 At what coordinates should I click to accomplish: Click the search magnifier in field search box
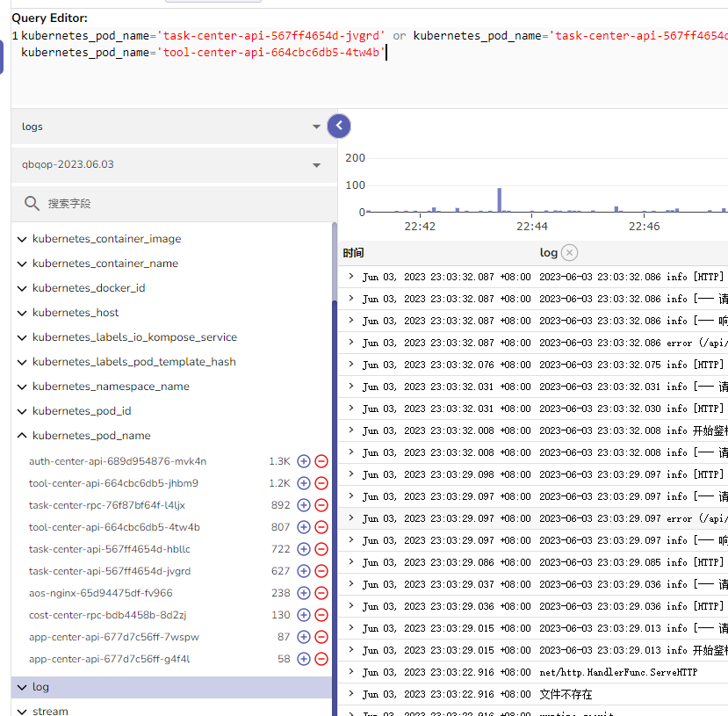pos(32,202)
